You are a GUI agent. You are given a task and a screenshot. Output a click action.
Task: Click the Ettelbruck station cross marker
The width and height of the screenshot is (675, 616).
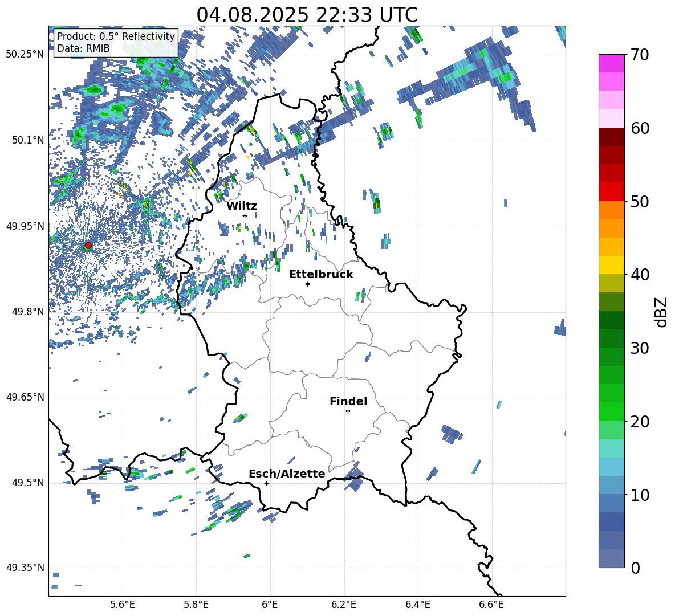tap(307, 284)
